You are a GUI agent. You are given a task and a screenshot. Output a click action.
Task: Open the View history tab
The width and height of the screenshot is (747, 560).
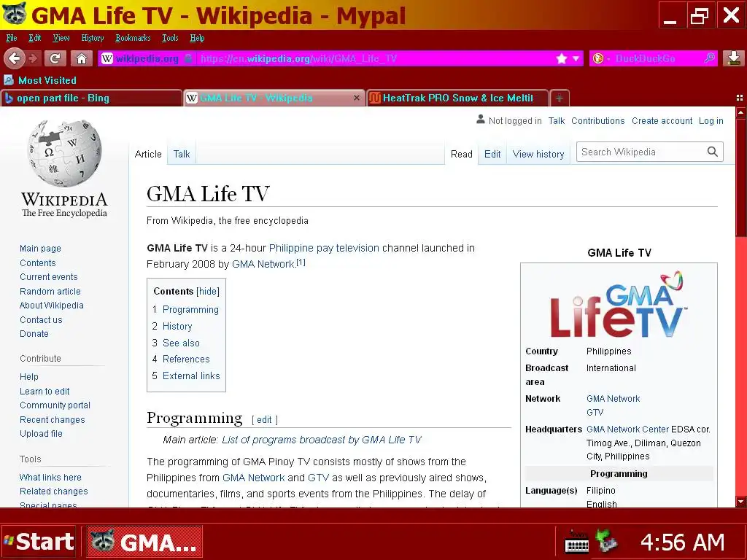point(538,155)
